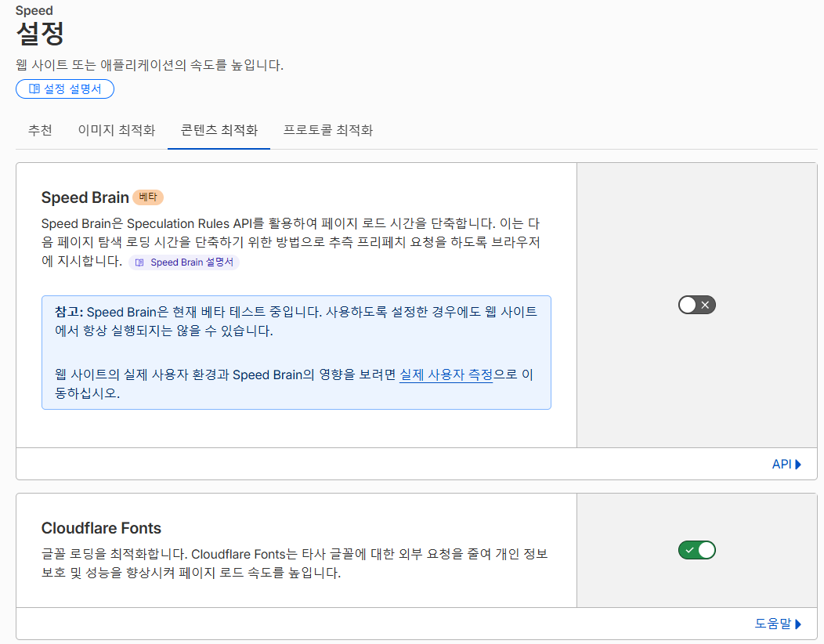Open the 프로토콜 최적화 tab
Screen dimensions: 824x644
[x=328, y=130]
